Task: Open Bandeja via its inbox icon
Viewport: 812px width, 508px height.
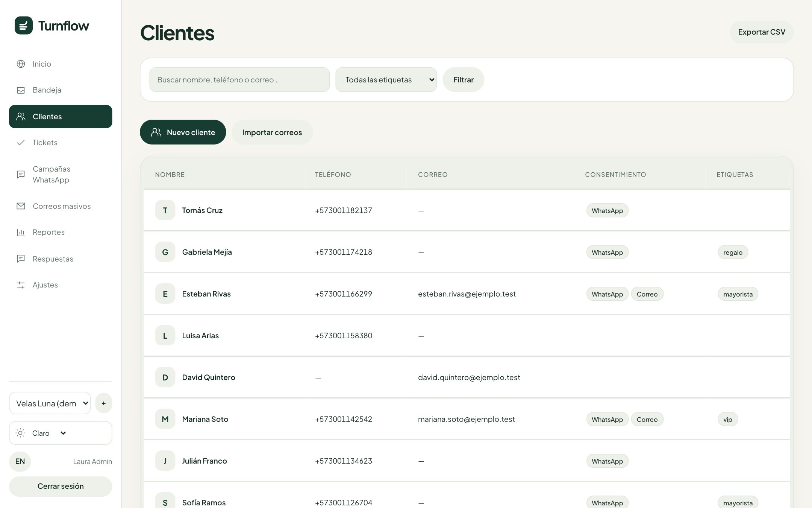Action: (x=21, y=90)
